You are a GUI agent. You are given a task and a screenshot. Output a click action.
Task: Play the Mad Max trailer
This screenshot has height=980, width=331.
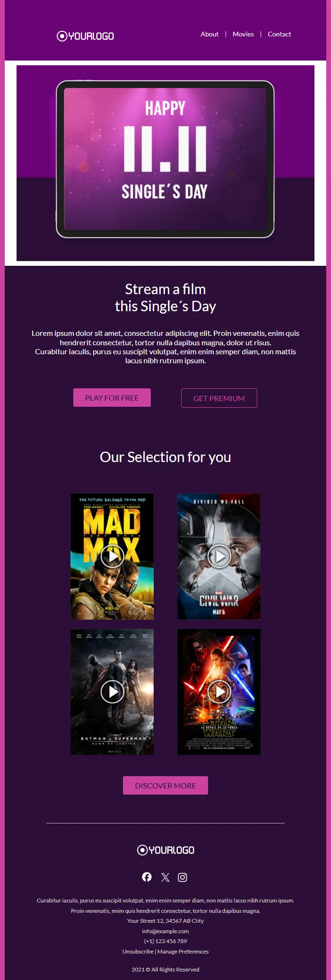click(113, 556)
